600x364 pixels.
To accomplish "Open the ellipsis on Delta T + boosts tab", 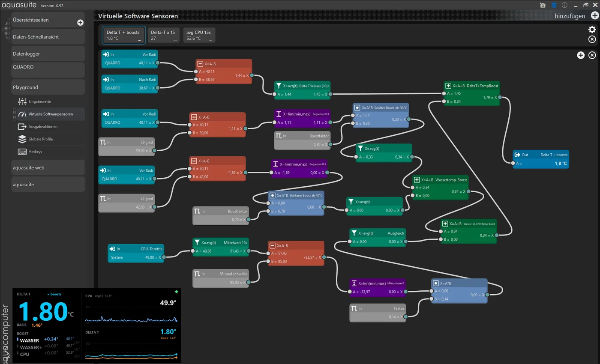I will click(x=139, y=39).
